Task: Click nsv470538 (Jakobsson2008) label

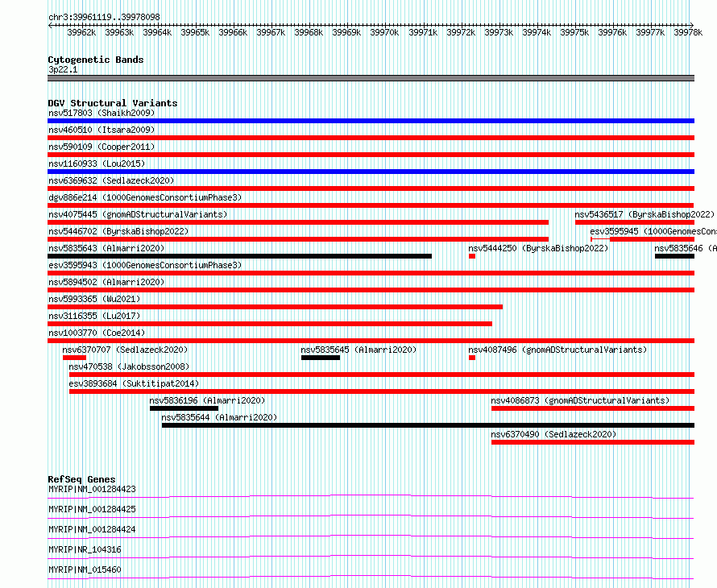Action: click(x=129, y=366)
